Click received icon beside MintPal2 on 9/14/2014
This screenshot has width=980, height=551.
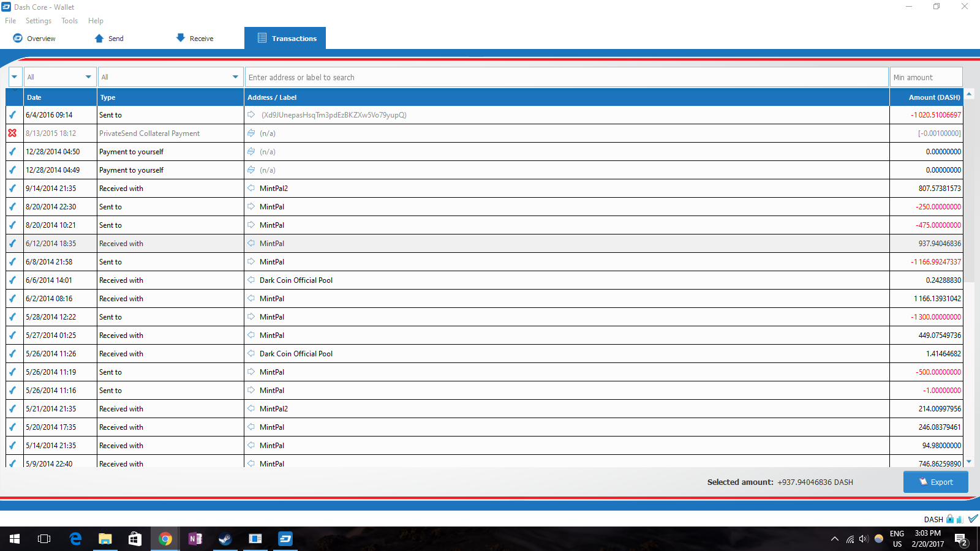click(x=251, y=188)
